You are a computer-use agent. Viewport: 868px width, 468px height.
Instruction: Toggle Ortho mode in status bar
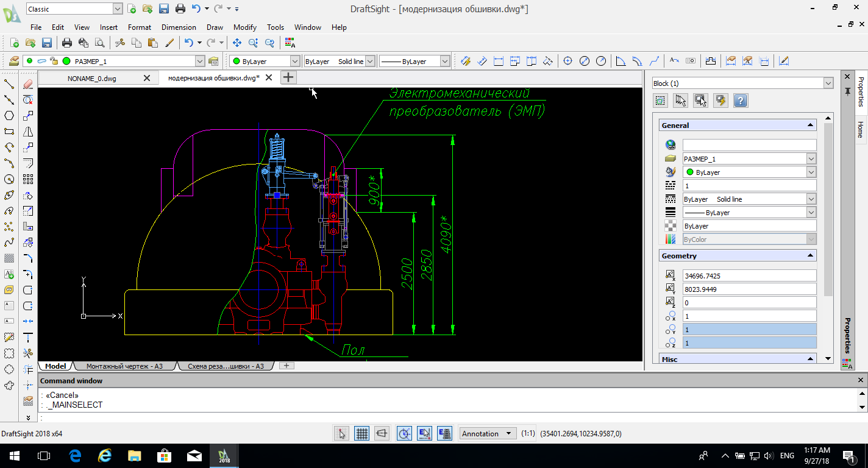[x=382, y=434]
